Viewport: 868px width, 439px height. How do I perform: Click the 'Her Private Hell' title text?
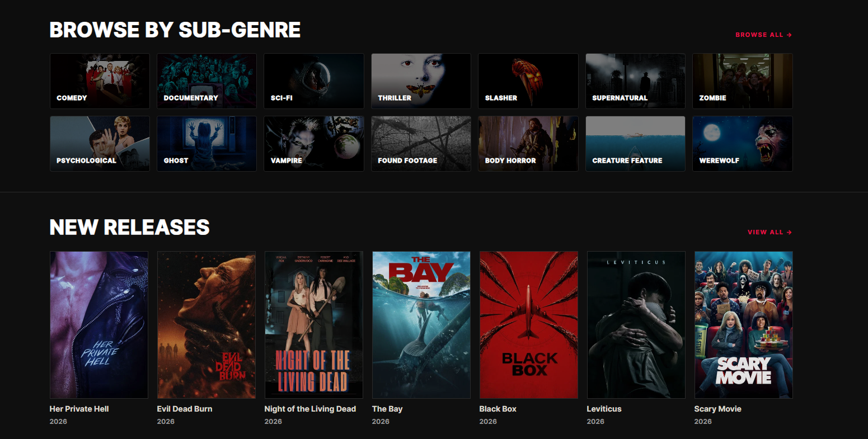point(79,409)
